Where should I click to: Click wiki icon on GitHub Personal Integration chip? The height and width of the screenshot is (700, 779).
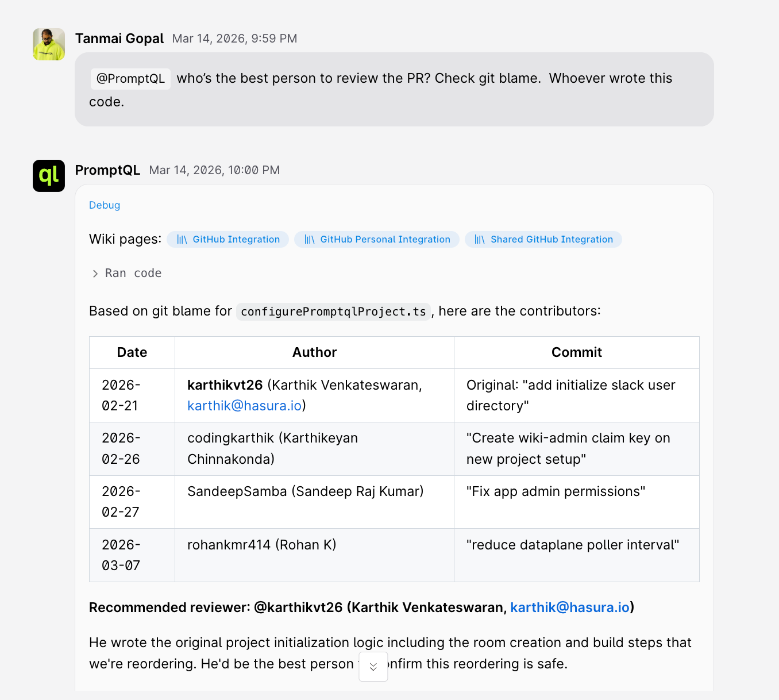click(309, 240)
